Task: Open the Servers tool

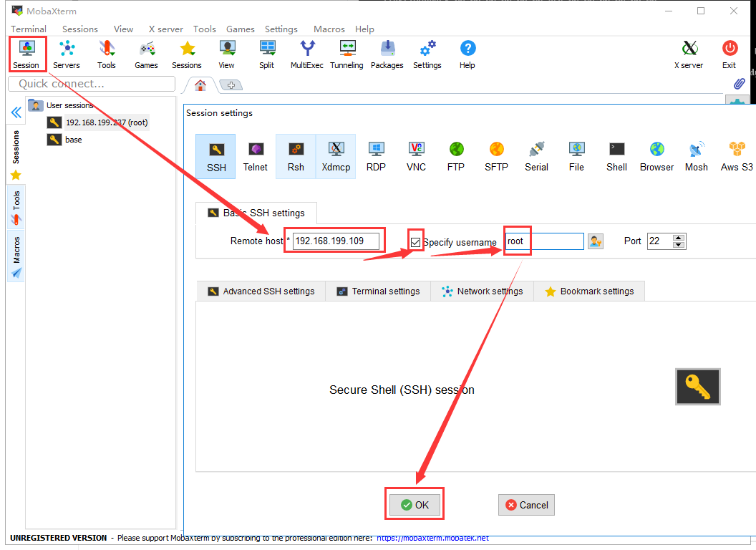Action: tap(67, 54)
